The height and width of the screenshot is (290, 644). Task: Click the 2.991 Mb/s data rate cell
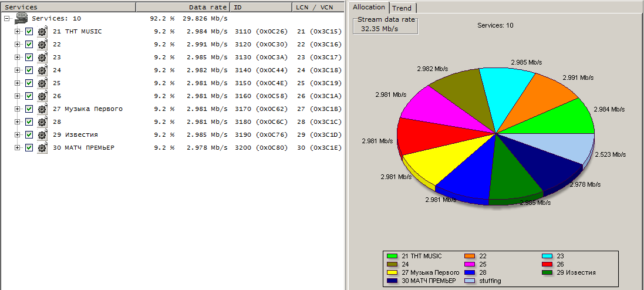point(207,45)
